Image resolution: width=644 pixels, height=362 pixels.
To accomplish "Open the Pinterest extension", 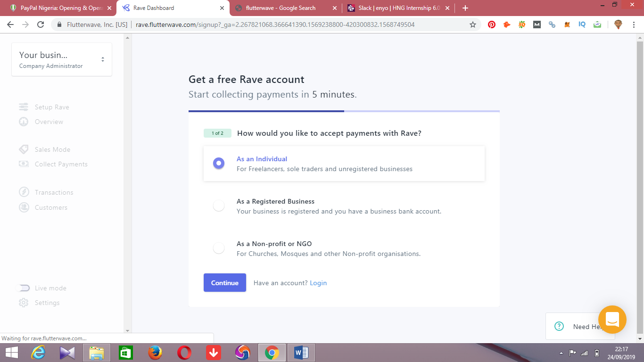I will 492,25.
